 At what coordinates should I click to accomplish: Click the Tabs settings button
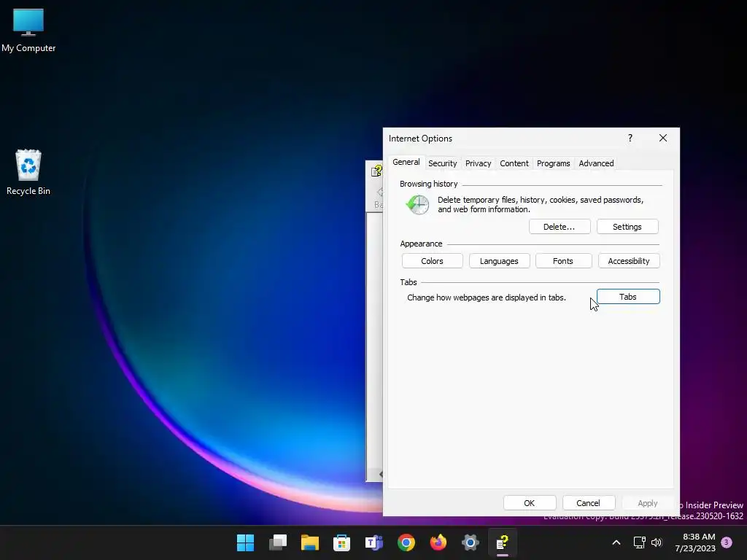click(x=628, y=297)
